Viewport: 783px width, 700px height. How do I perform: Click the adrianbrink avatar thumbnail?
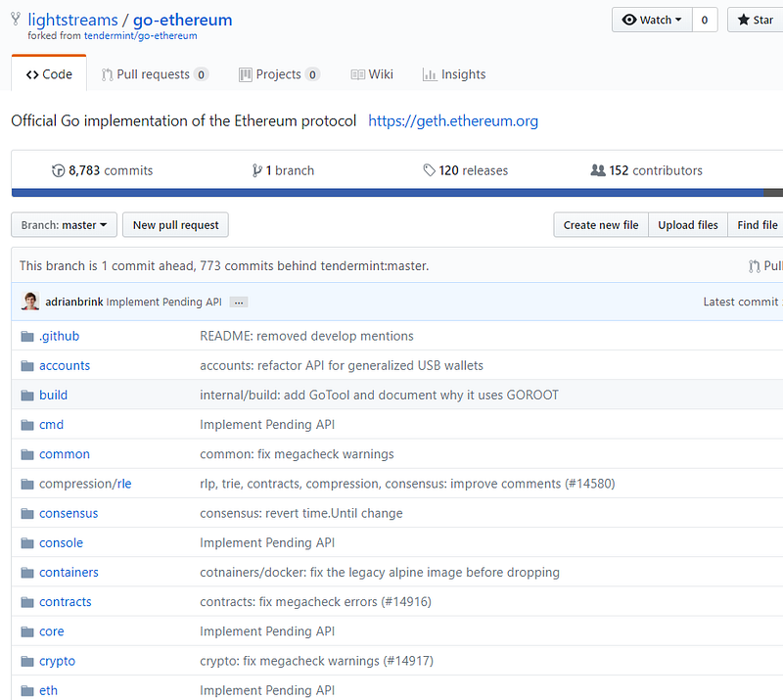tap(30, 302)
